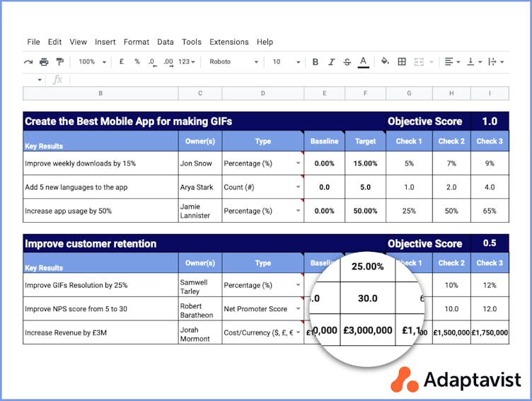Open the 100% zoom dropdown
532x401 pixels.
[x=92, y=62]
